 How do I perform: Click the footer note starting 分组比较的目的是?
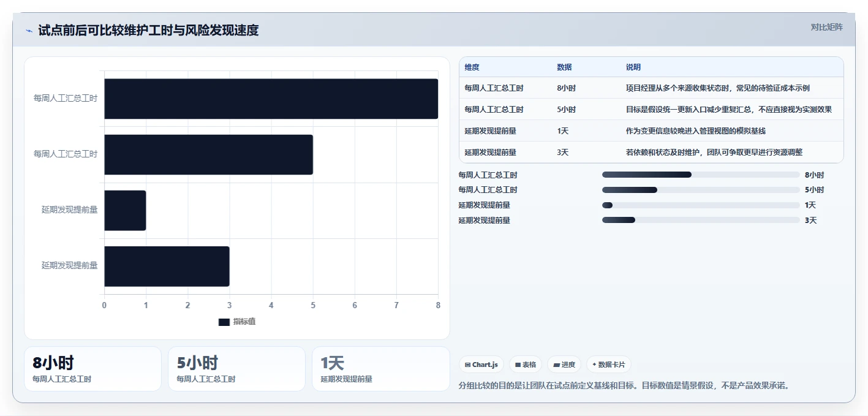[x=625, y=386]
